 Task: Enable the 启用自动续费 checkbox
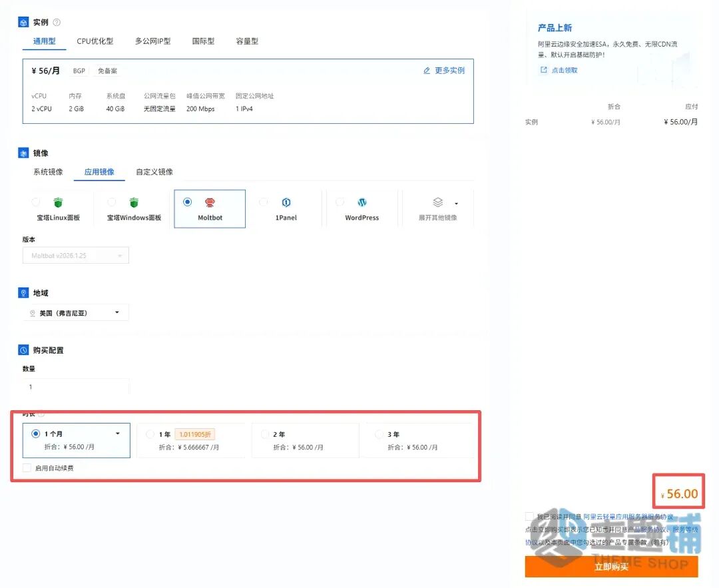pyautogui.click(x=27, y=468)
